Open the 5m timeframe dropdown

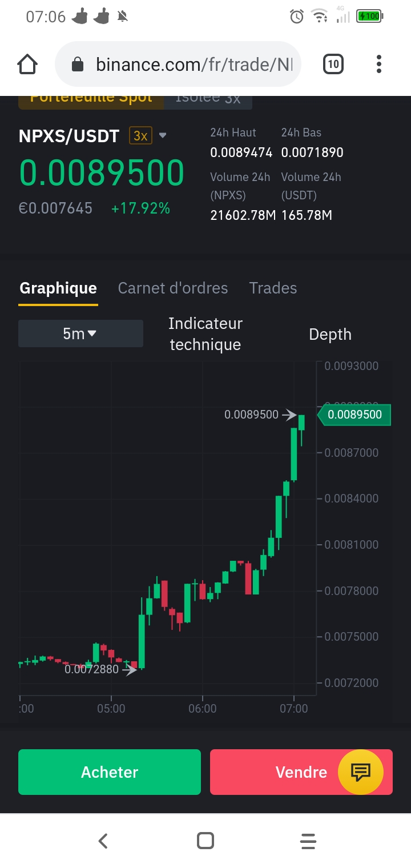pyautogui.click(x=80, y=333)
